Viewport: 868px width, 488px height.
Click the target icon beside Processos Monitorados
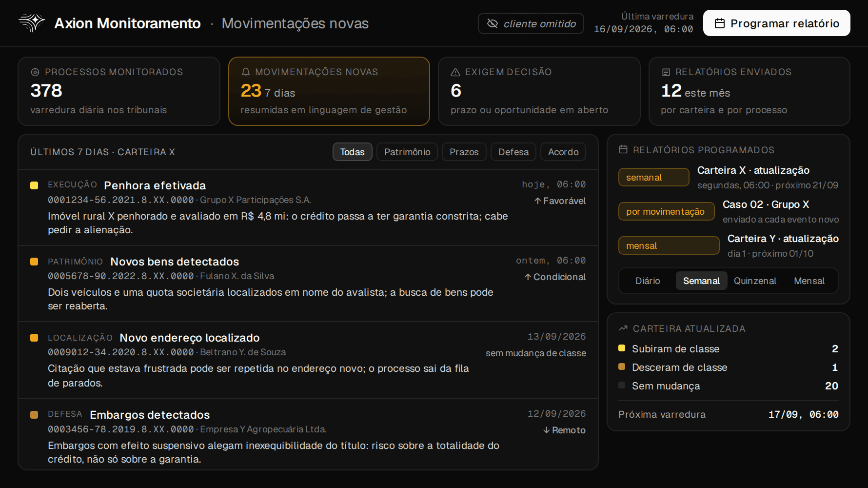click(x=35, y=72)
